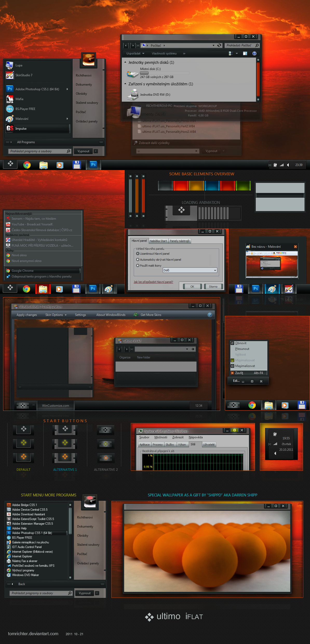Go forward in the Počítač Explorer window
The height and width of the screenshot is (644, 310).
(x=133, y=45)
